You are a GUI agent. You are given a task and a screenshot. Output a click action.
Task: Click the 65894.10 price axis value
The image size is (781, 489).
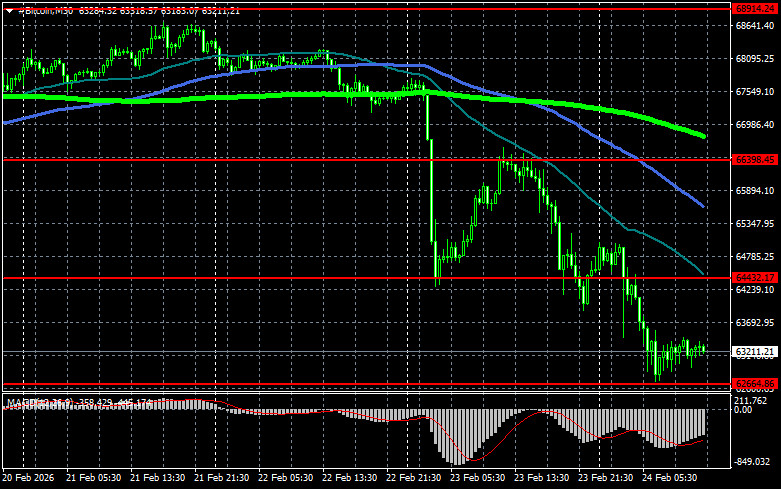tap(755, 191)
